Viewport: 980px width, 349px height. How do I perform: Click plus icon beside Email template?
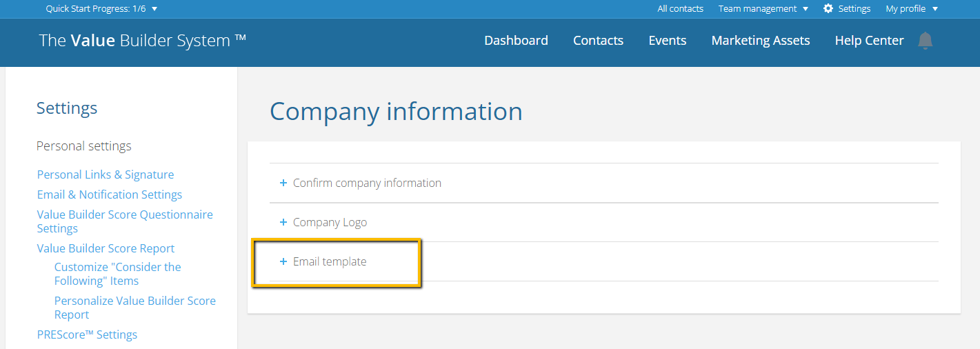tap(283, 261)
